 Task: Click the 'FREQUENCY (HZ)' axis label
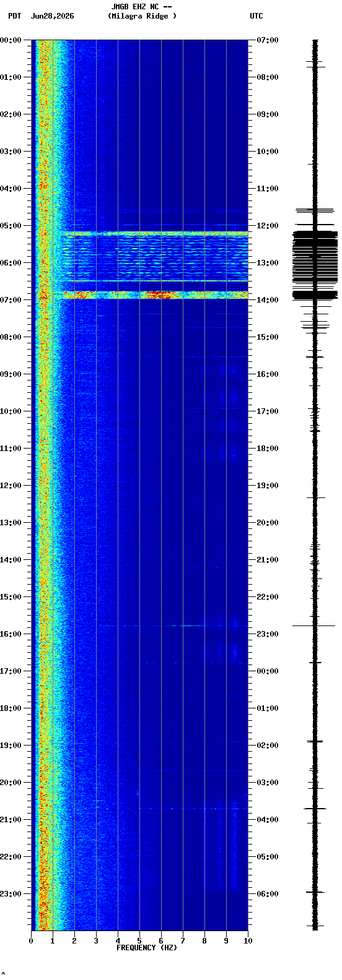[x=147, y=948]
